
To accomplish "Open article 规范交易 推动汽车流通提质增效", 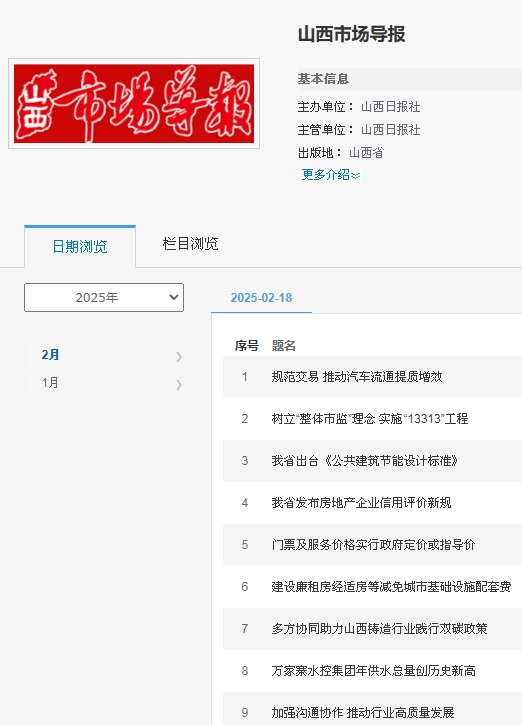I will point(357,377).
